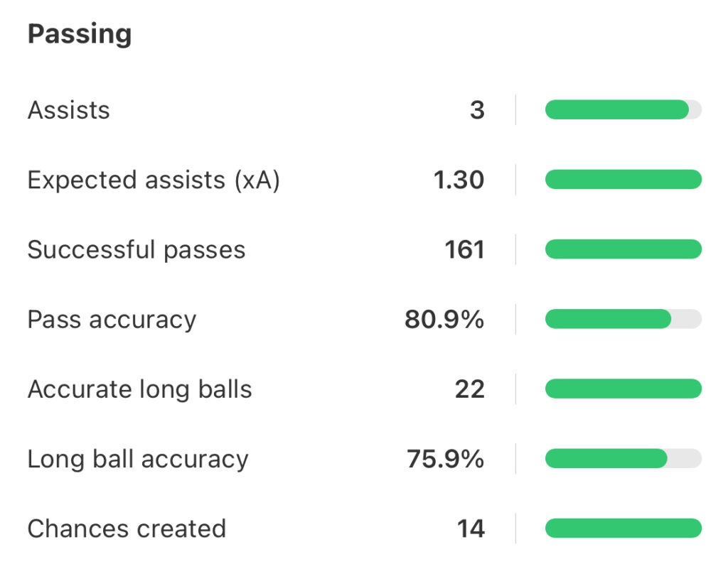728x564 pixels.
Task: Click the Pass accuracy label
Action: tap(112, 320)
